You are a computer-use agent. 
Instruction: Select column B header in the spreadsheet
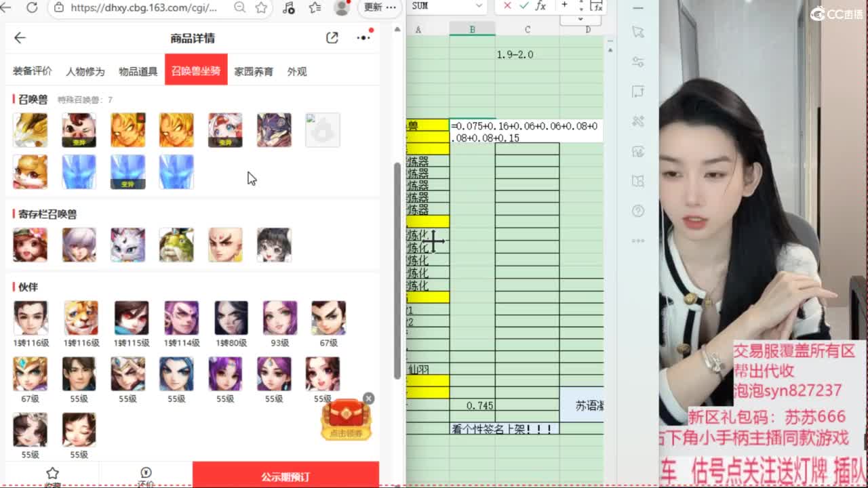[472, 30]
